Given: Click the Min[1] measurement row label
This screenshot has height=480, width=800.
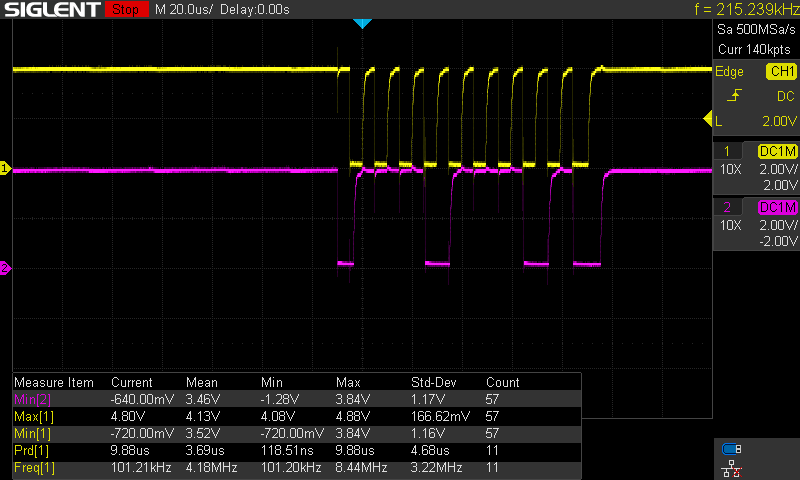Looking at the screenshot, I should pos(32,434).
